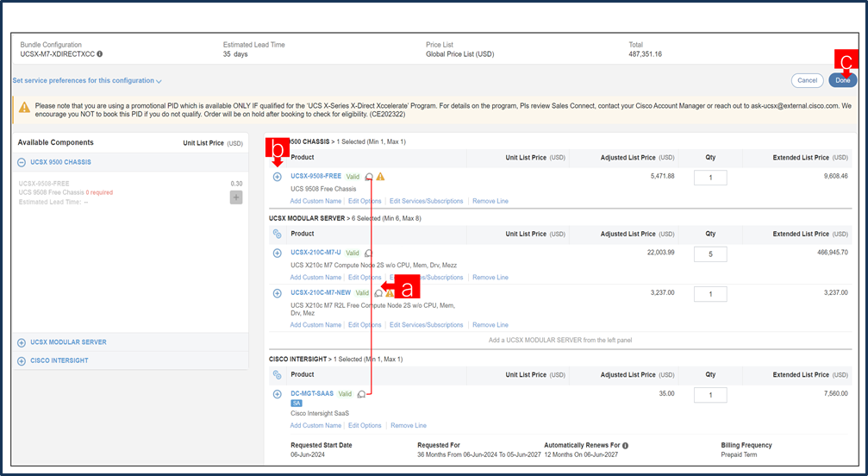
Task: Open the UCSX-9508-FREE product link
Action: click(316, 176)
